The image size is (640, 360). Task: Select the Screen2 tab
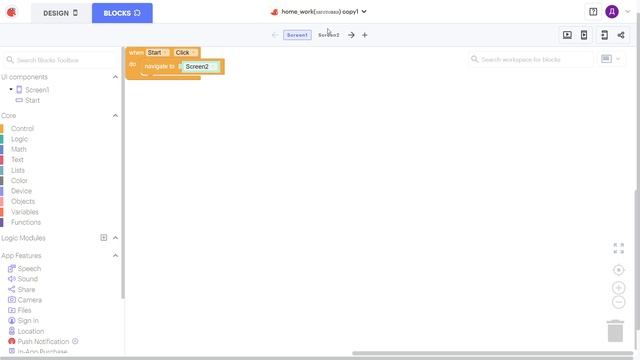click(329, 35)
